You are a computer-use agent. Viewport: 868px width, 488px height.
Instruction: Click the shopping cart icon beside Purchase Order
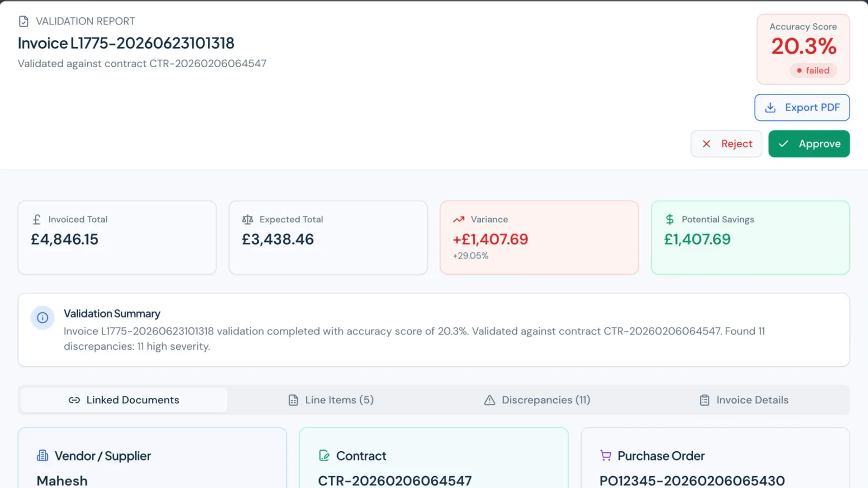tap(605, 455)
